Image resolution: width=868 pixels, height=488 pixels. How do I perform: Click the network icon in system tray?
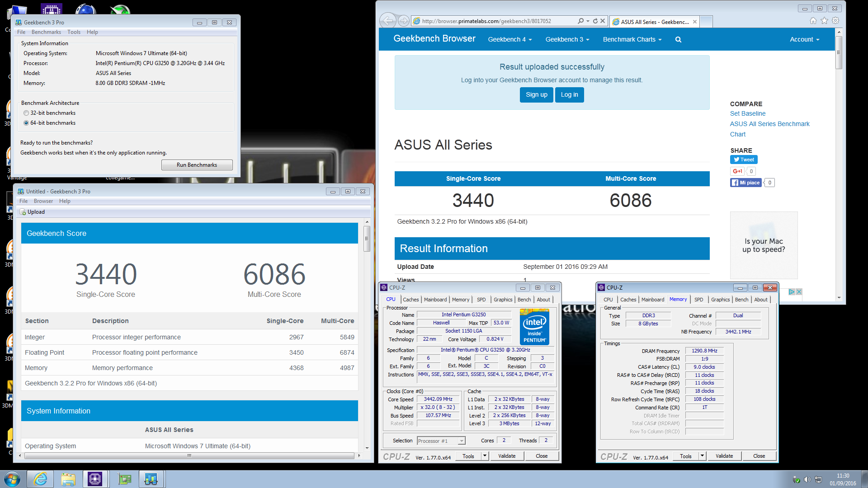[818, 479]
